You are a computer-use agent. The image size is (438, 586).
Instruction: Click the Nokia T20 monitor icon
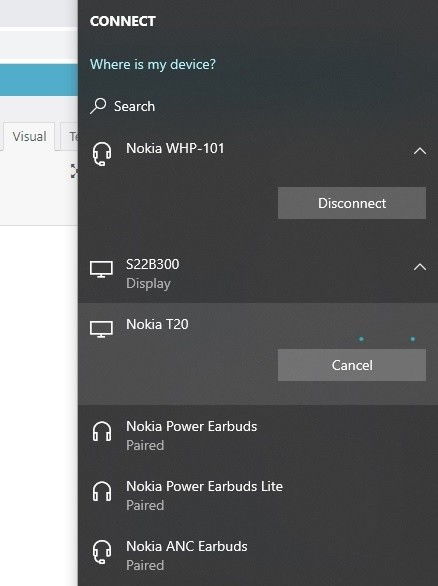coord(101,329)
